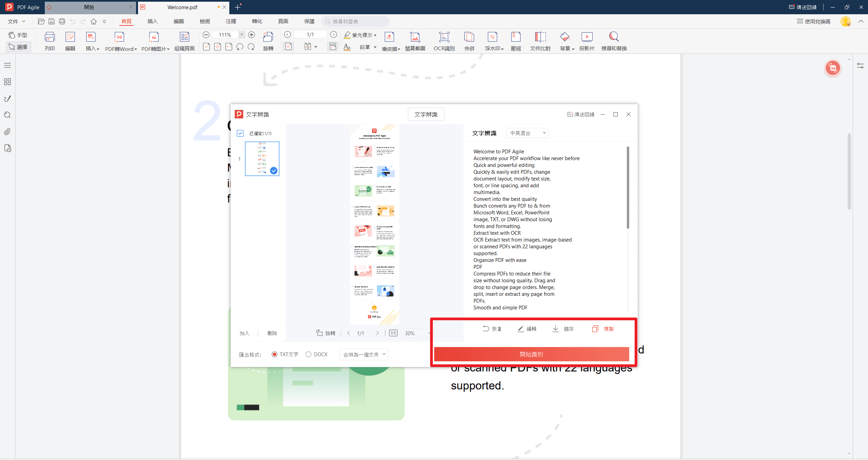This screenshot has width=868, height=460.
Task: Click the 合併 merge tool
Action: 469,41
